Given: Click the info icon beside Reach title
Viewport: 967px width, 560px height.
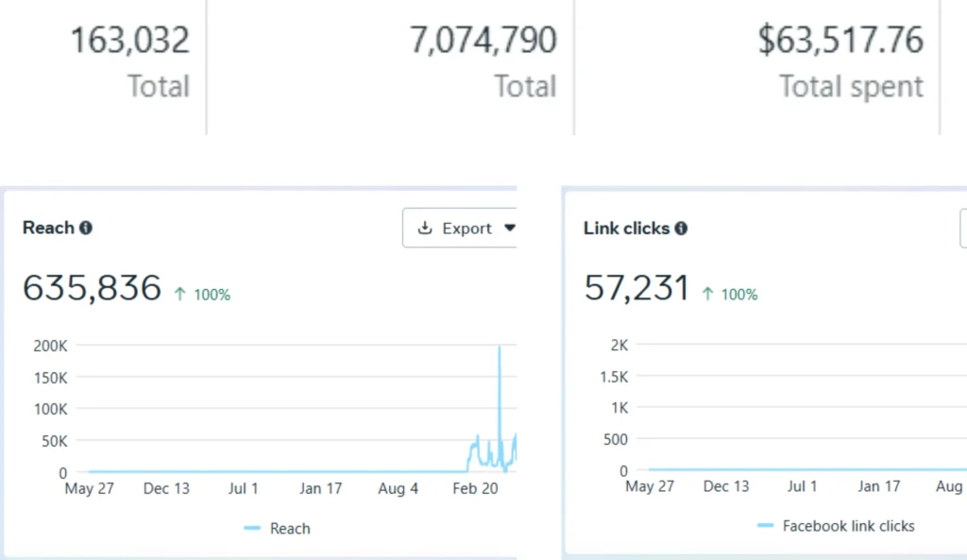Looking at the screenshot, I should (86, 228).
